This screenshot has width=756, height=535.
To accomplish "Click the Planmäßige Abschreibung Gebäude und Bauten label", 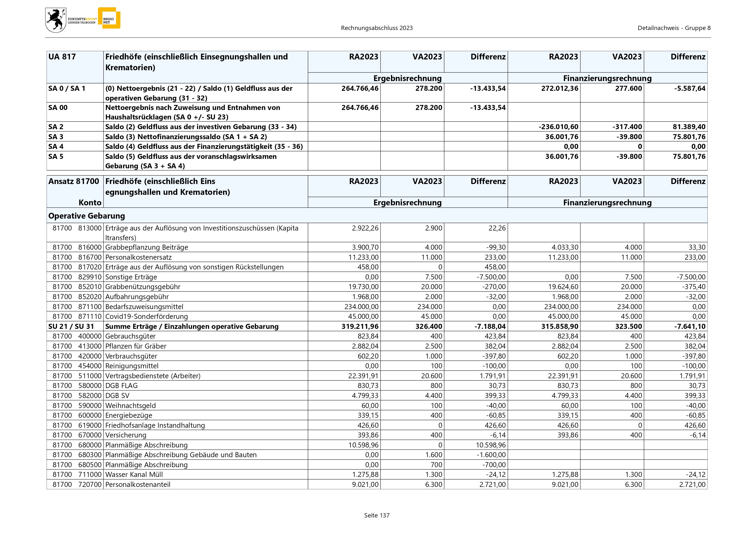I will 181,455.
